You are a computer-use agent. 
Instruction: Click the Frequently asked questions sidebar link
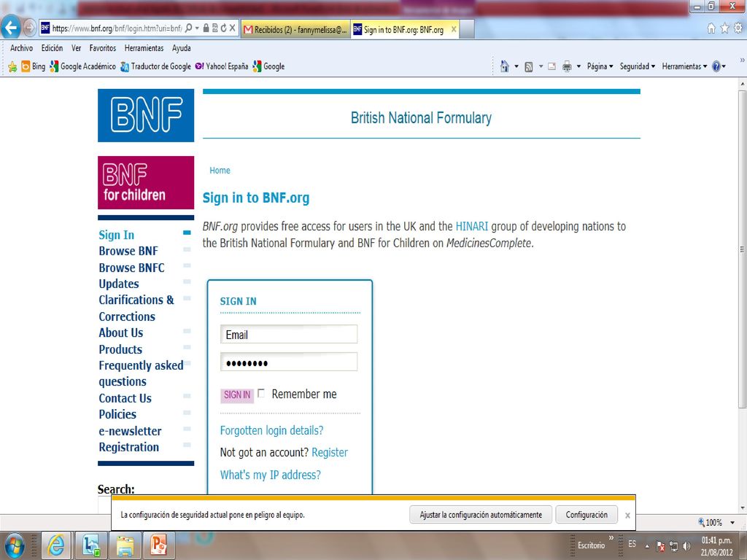141,373
